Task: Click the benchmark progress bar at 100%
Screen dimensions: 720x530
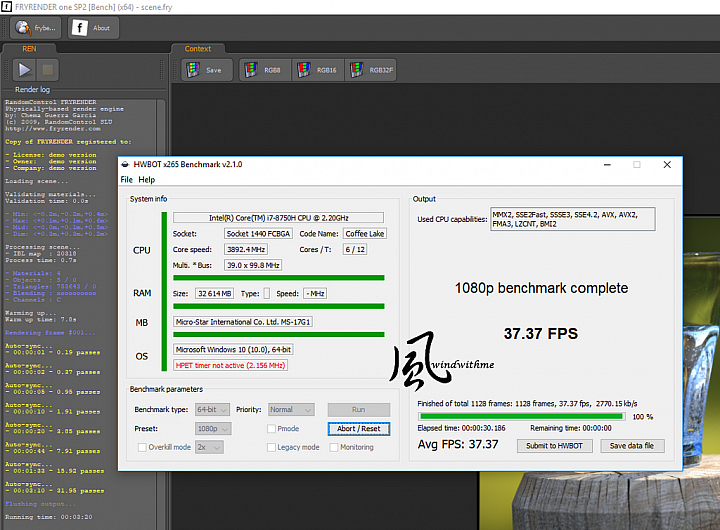Action: pyautogui.click(x=522, y=417)
